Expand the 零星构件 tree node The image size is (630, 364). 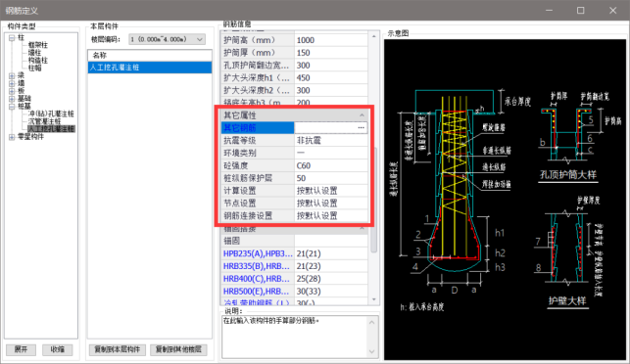12,137
